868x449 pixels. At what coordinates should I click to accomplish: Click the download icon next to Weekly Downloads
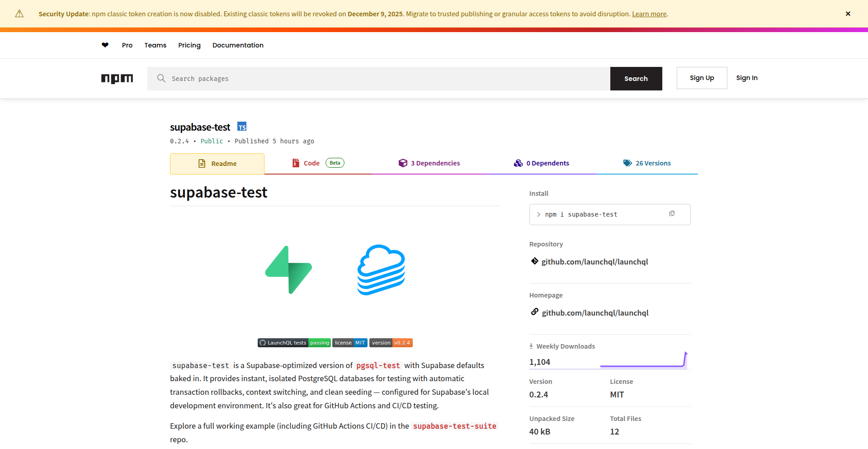click(x=531, y=345)
